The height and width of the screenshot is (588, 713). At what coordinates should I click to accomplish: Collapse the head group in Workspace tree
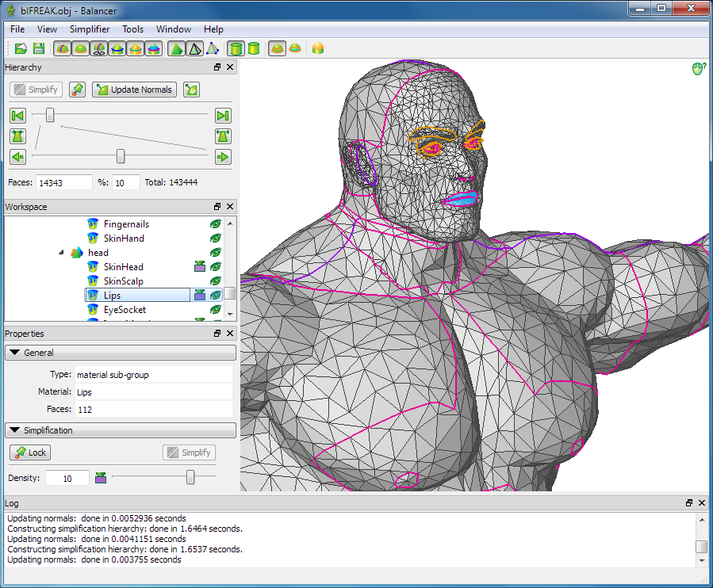point(62,253)
